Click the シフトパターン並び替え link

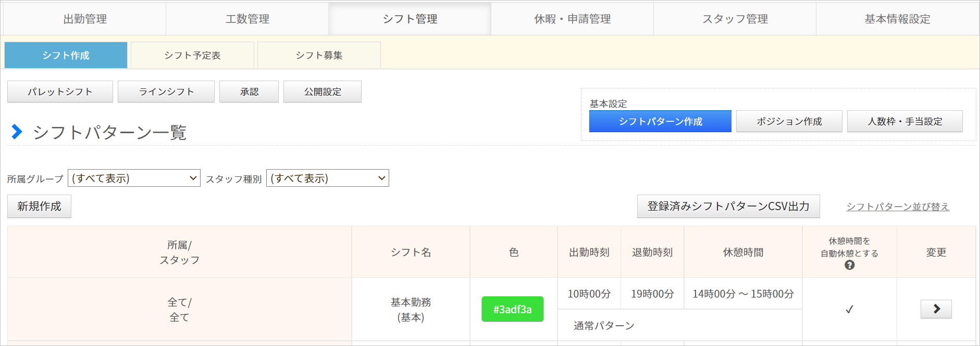click(897, 207)
